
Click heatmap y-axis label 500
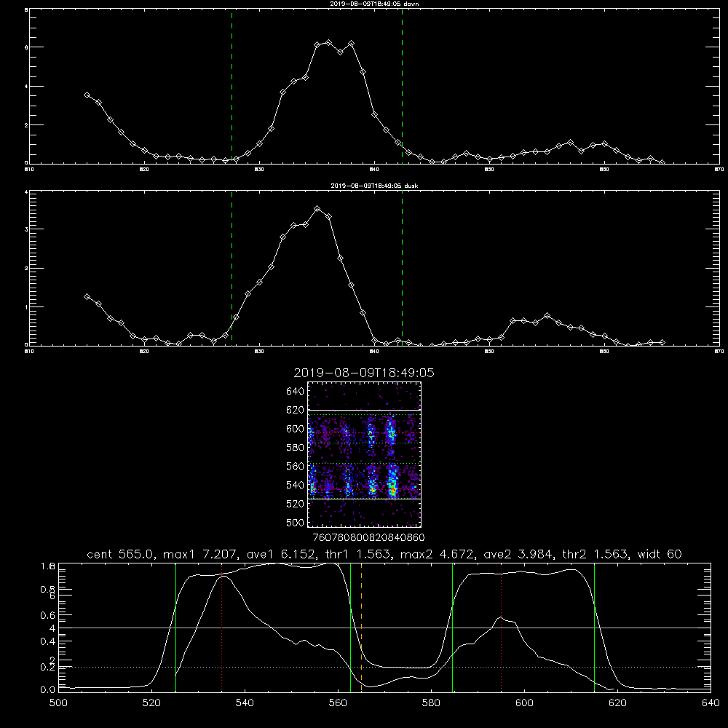[296, 522]
